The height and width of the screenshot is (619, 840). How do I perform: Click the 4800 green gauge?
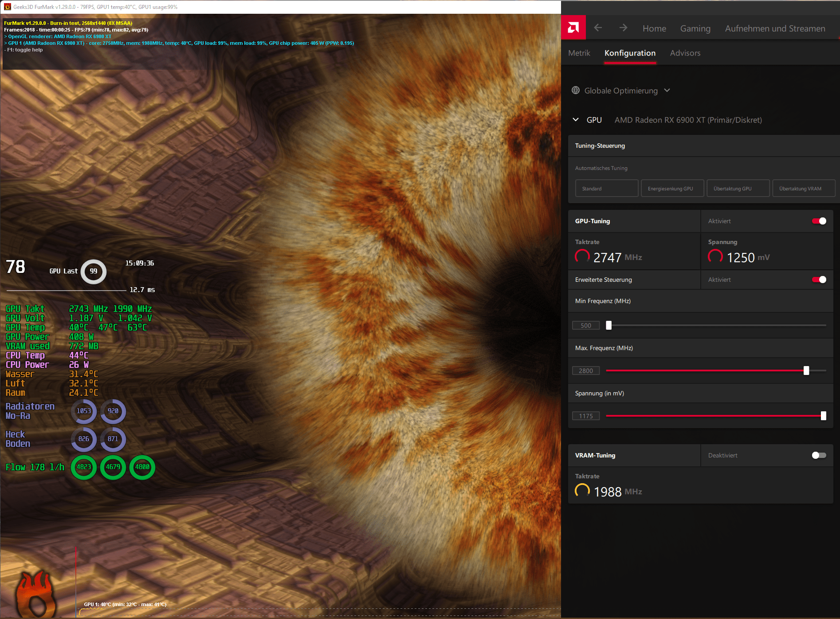point(142,467)
